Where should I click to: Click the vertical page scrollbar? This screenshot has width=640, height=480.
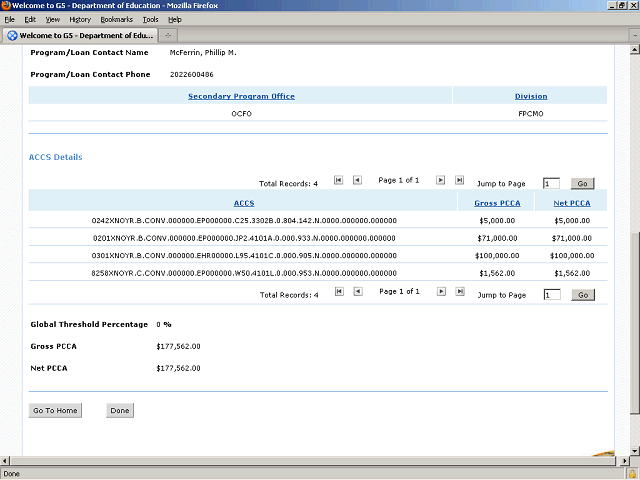[x=634, y=300]
